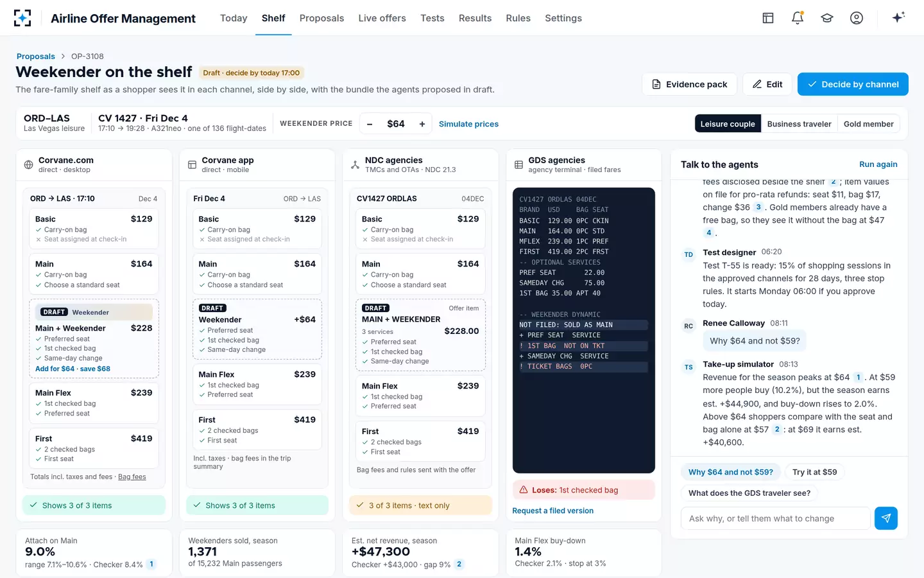The image size is (924, 578).
Task: Open the user profile icon
Action: (x=857, y=18)
